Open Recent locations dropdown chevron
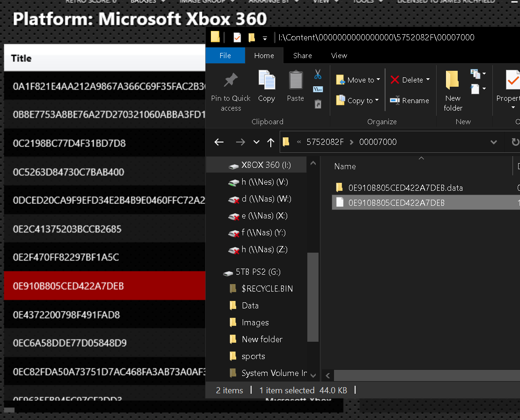This screenshot has height=420, width=520. 256,142
